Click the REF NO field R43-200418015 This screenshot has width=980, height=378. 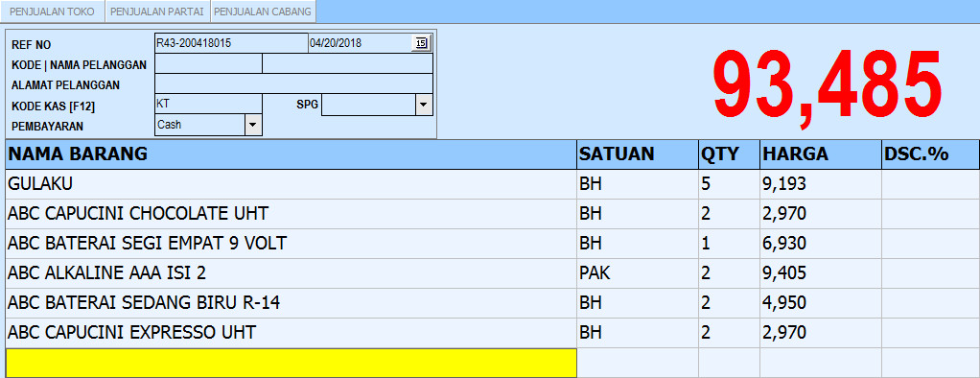coord(231,43)
